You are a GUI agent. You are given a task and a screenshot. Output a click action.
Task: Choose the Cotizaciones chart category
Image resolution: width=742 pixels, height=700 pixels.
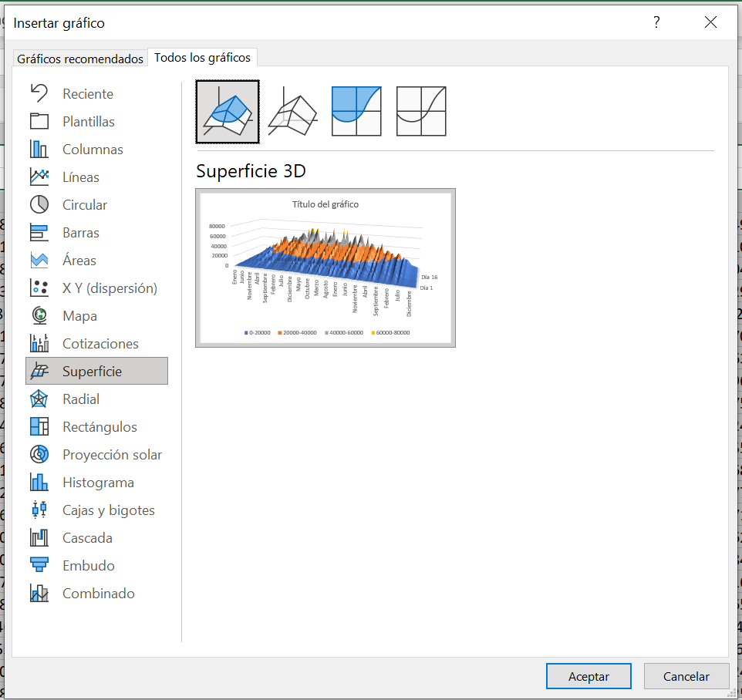point(96,343)
